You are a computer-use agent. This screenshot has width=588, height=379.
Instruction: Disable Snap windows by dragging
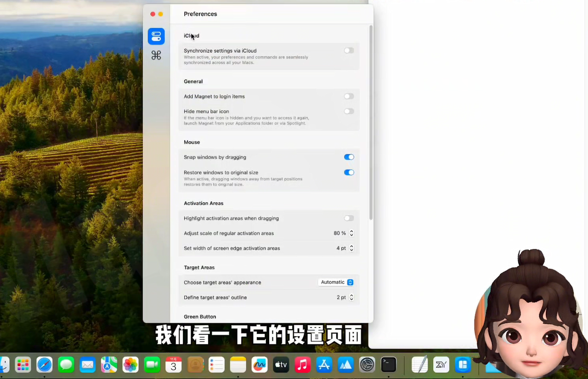click(x=349, y=157)
